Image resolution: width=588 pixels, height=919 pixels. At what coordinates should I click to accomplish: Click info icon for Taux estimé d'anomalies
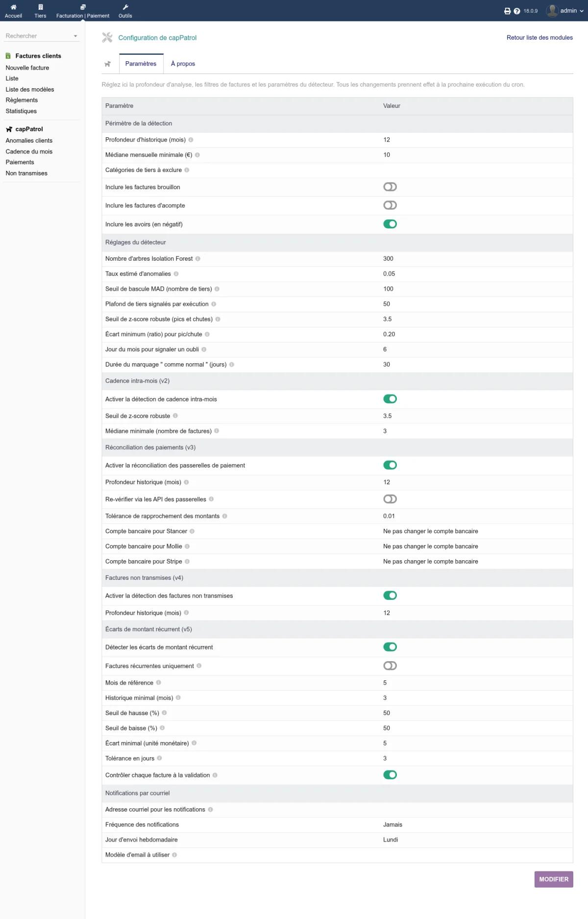coord(176,274)
